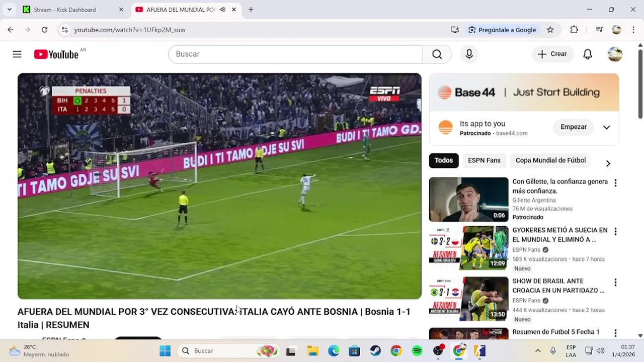The height and width of the screenshot is (362, 644).
Task: Open options menu for Resumen Futbol 5
Action: click(x=615, y=333)
